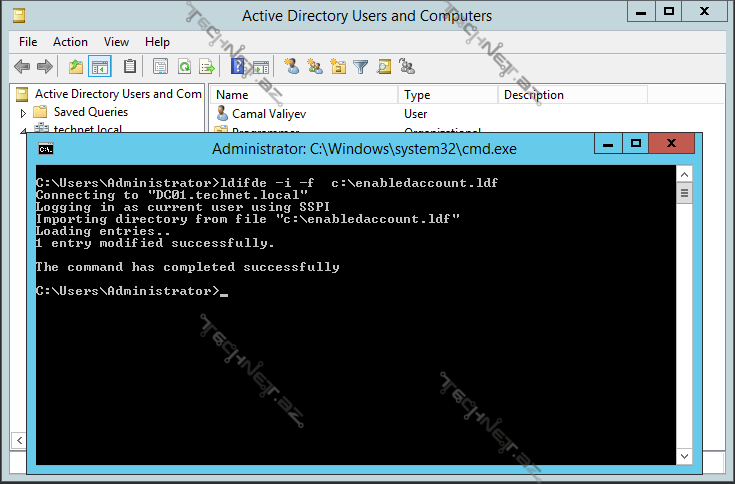735x484 pixels.
Task: Click the Forward arrow in toolbar
Action: coord(45,67)
